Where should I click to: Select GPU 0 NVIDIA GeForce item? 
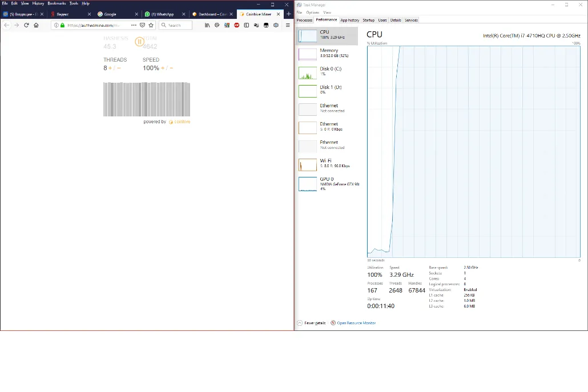pyautogui.click(x=327, y=184)
